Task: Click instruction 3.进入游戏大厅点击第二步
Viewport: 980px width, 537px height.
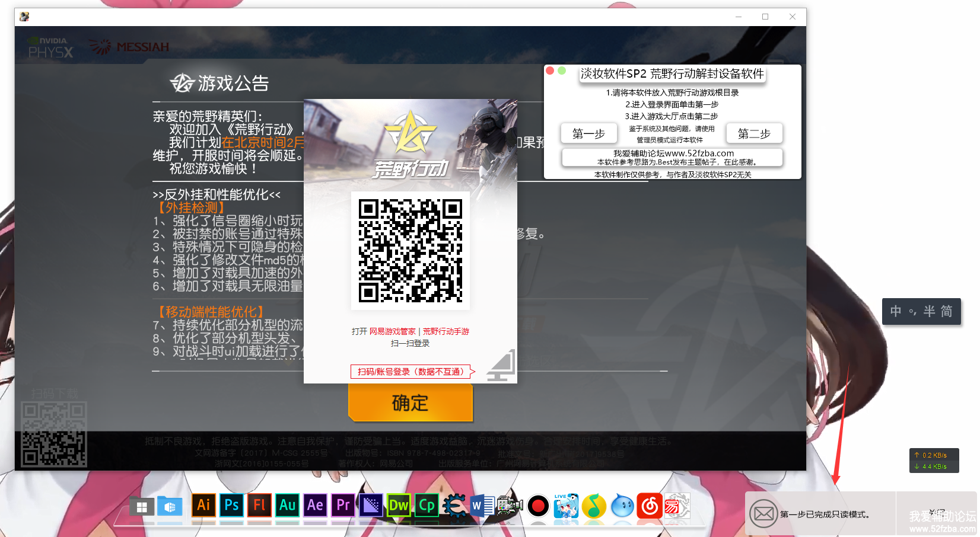Action: 672,116
